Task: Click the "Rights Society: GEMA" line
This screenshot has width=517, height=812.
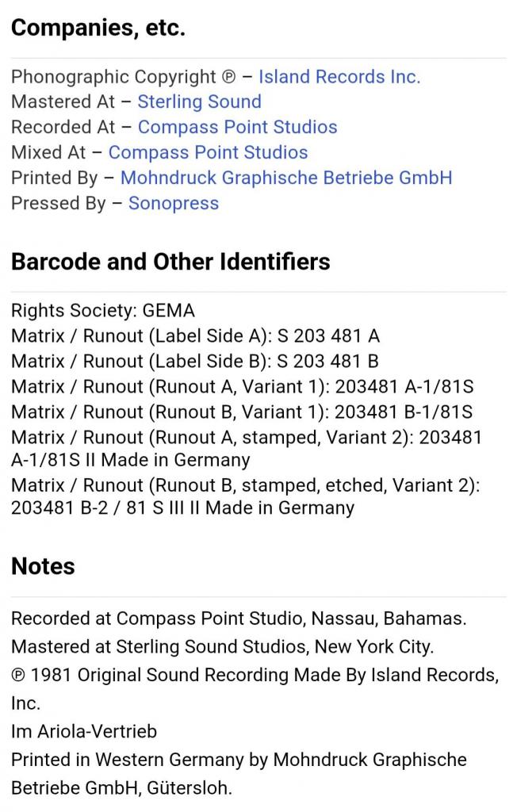Action: 103,311
